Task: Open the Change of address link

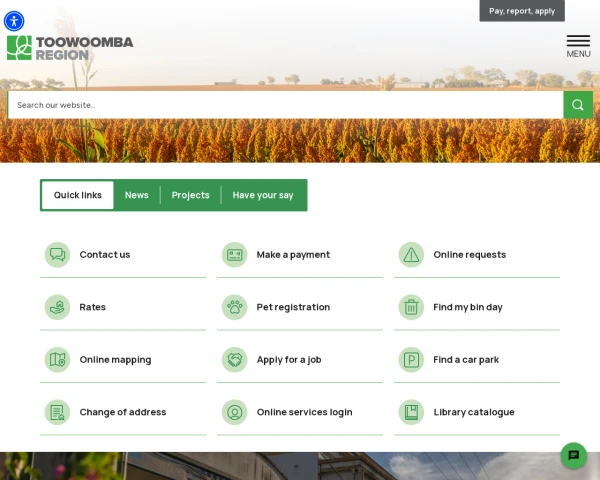Action: (x=123, y=412)
